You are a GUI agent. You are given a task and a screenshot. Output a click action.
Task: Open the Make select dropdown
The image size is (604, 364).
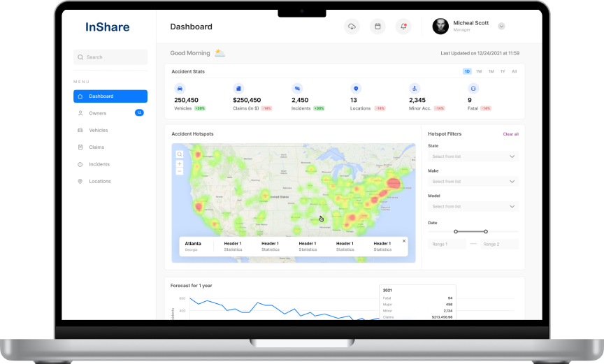click(x=473, y=182)
